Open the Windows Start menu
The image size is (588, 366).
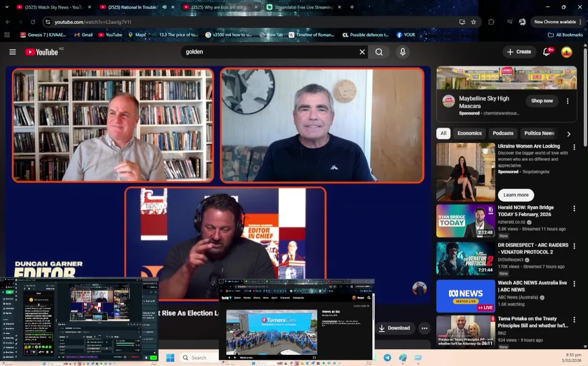coord(170,358)
